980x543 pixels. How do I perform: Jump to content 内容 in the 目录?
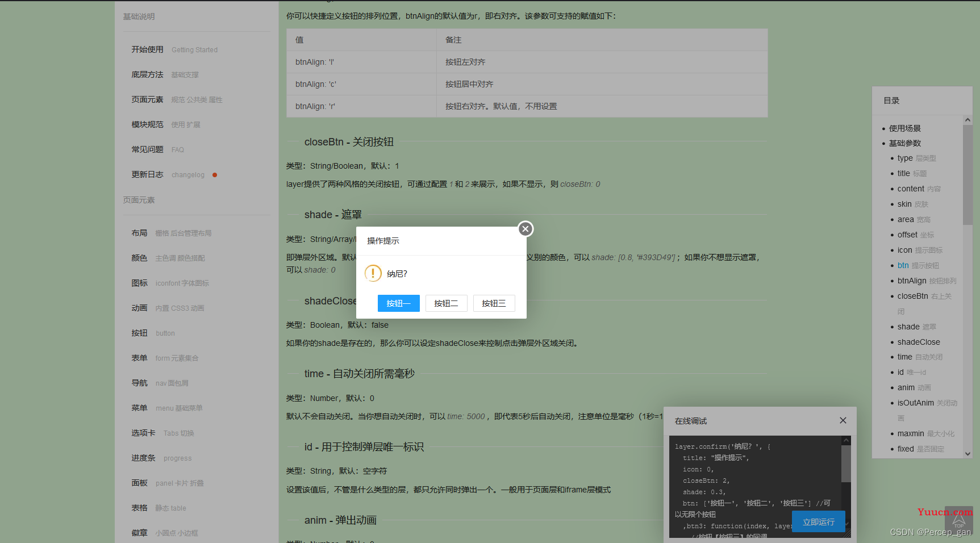pyautogui.click(x=919, y=189)
